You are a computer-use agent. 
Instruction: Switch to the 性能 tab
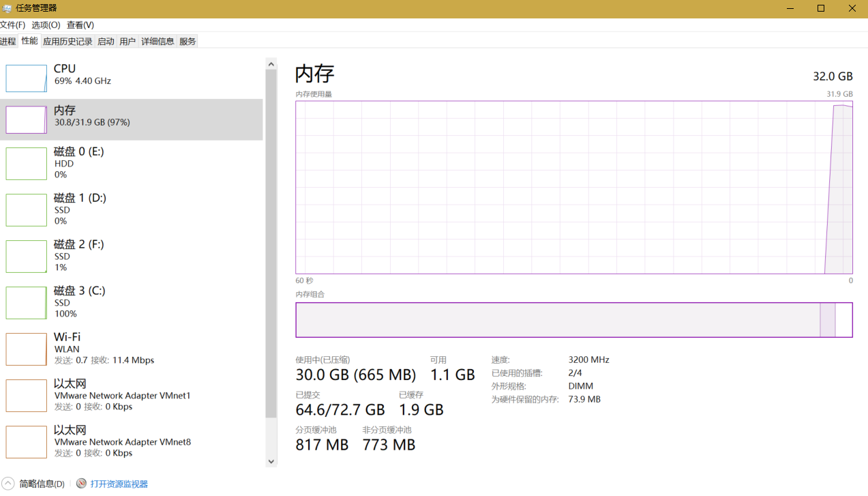coord(29,41)
